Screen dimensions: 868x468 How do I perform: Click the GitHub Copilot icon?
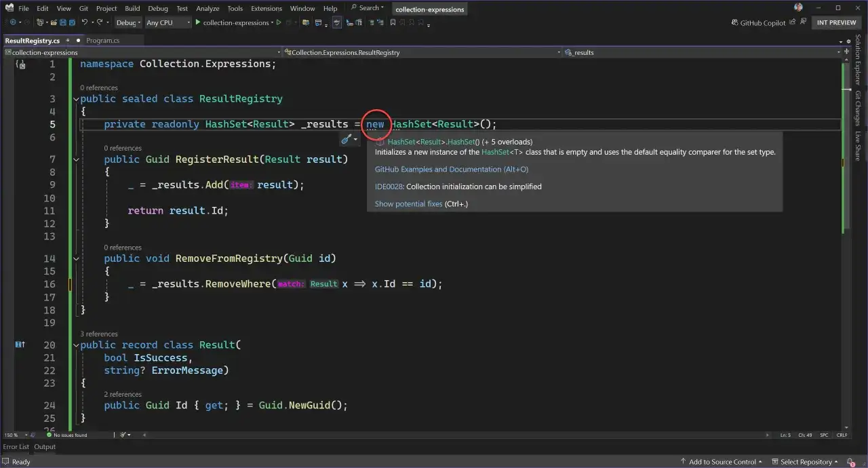(x=734, y=22)
